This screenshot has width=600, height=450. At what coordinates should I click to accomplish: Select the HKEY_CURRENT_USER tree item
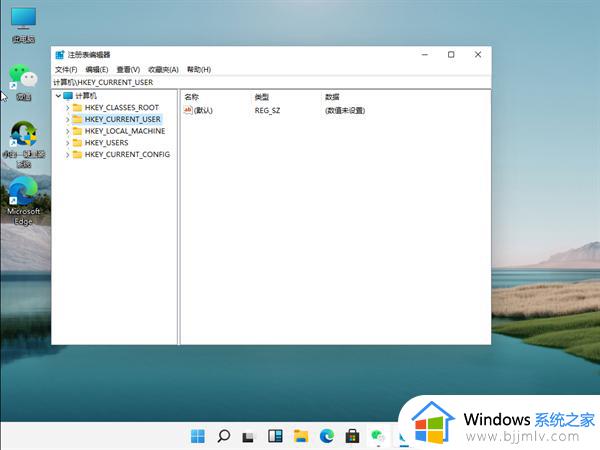[122, 119]
